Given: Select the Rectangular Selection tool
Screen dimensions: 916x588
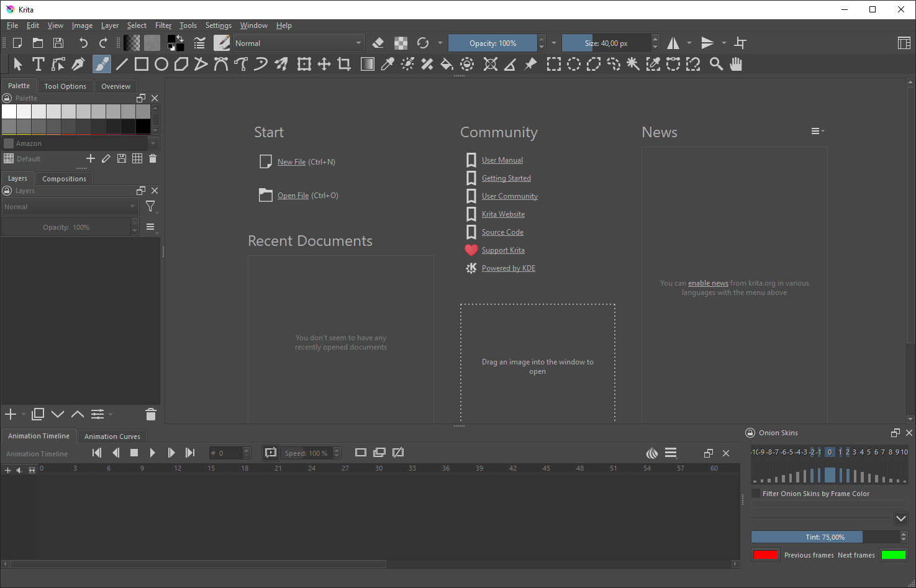Looking at the screenshot, I should coord(553,64).
